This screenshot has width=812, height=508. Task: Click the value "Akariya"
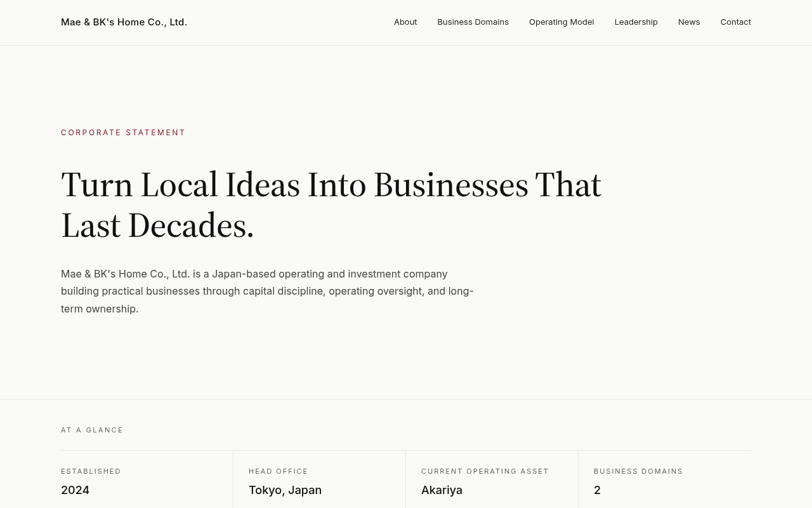442,490
